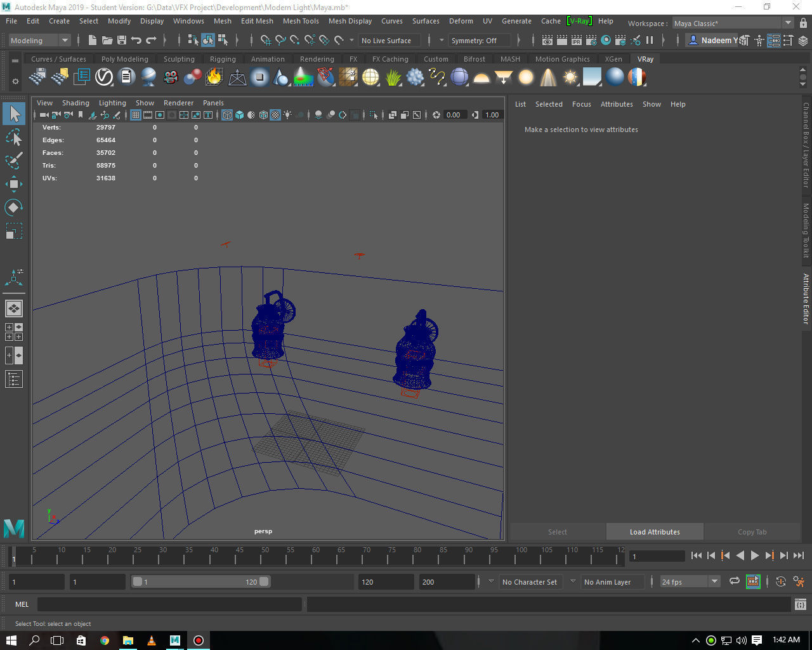Save the scene with the floppy disk icon
Screen dimensions: 812x650
tap(121, 41)
